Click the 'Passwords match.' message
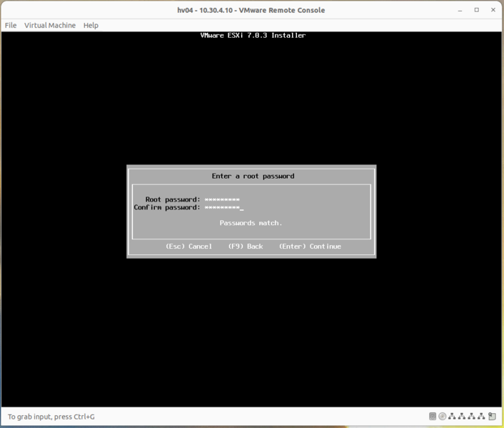Image resolution: width=504 pixels, height=428 pixels. click(x=251, y=223)
